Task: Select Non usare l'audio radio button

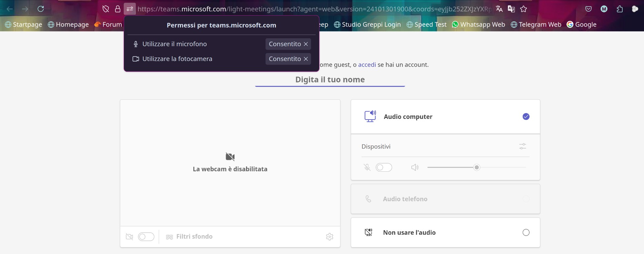Action: [526, 233]
